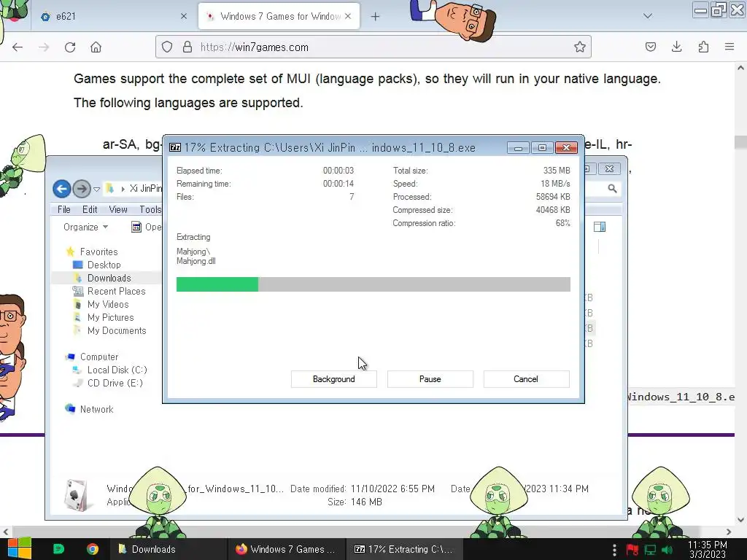Open network tray icon
The height and width of the screenshot is (560, 747).
[650, 550]
